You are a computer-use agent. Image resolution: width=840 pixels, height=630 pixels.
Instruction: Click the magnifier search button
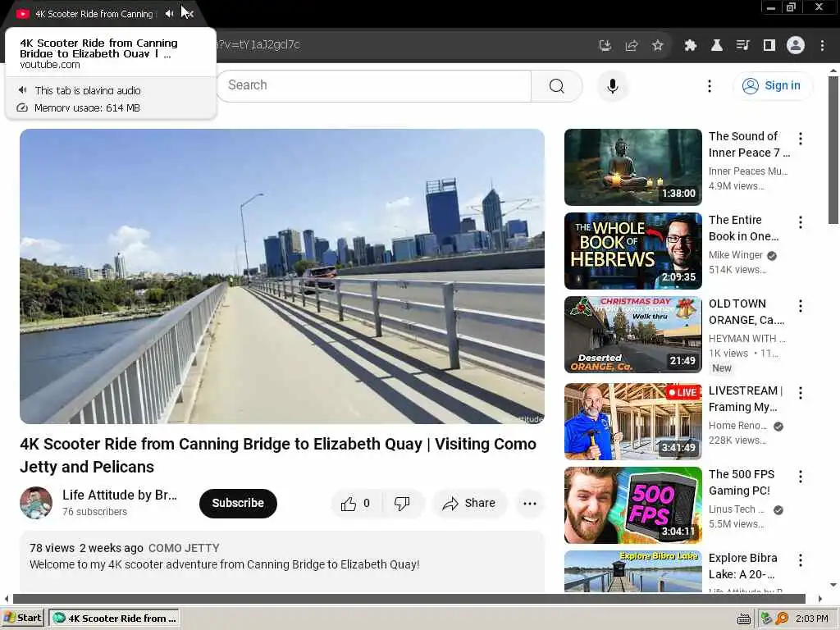click(557, 85)
